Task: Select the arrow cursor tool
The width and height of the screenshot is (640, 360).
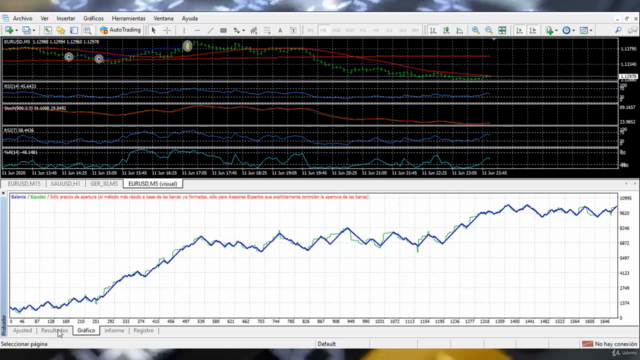Action: (153, 30)
